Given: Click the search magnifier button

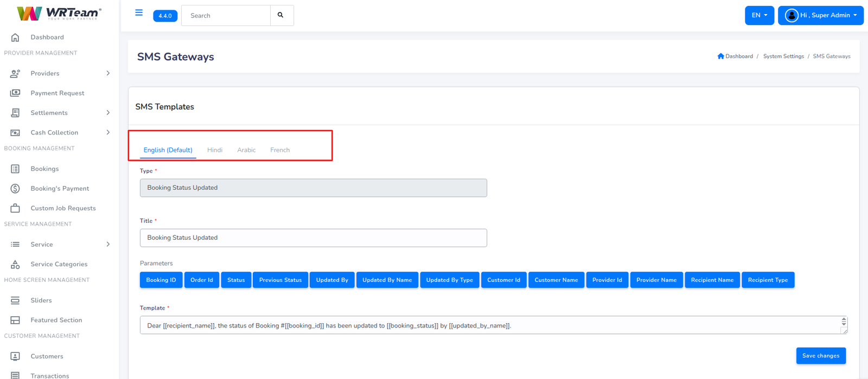Looking at the screenshot, I should point(281,15).
